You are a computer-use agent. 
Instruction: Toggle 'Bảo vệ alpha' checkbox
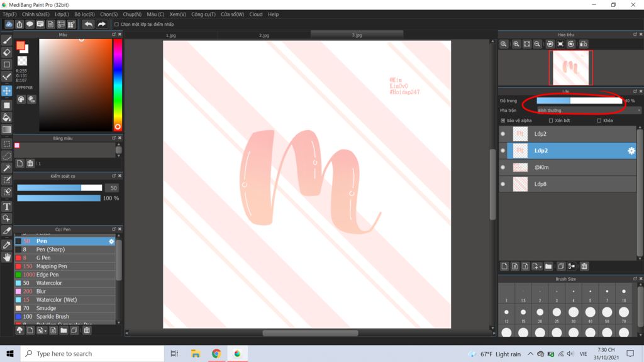click(x=502, y=121)
